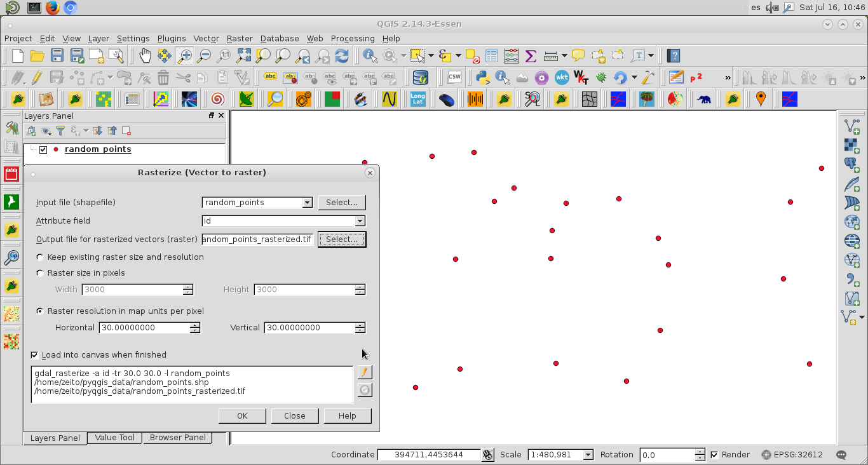Click the orange location pin plugin icon

[761, 99]
